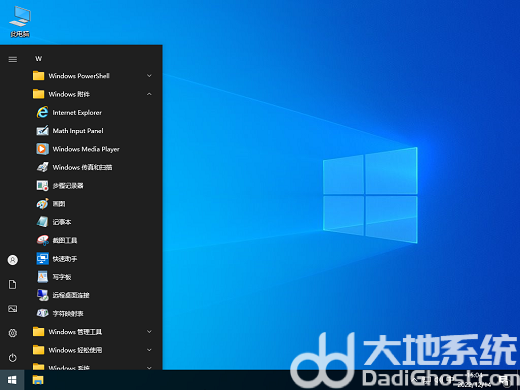Open Settings gear in the start sidebar
Image resolution: width=520 pixels, height=390 pixels.
click(x=13, y=333)
